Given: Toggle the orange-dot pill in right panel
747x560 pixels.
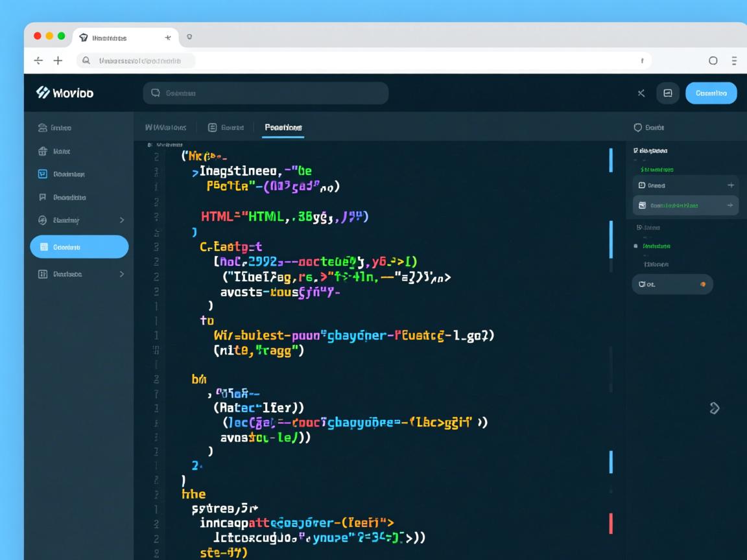Looking at the screenshot, I should [x=672, y=284].
